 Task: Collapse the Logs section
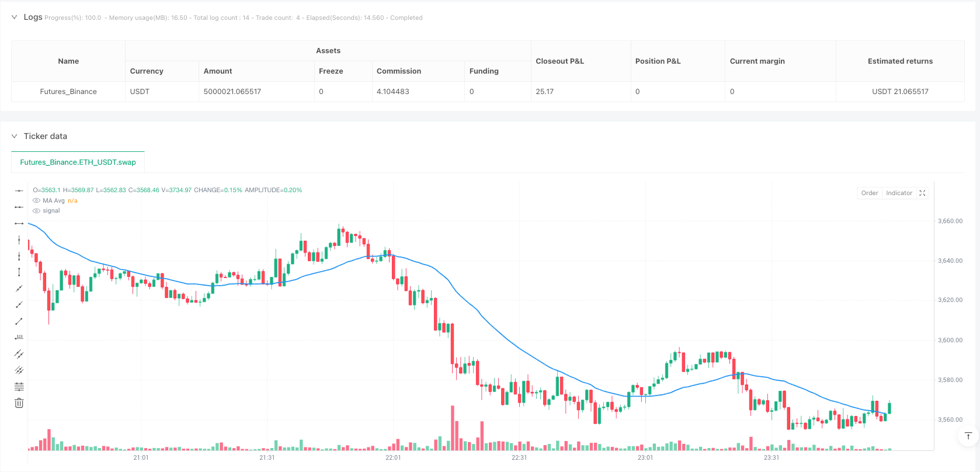[15, 18]
